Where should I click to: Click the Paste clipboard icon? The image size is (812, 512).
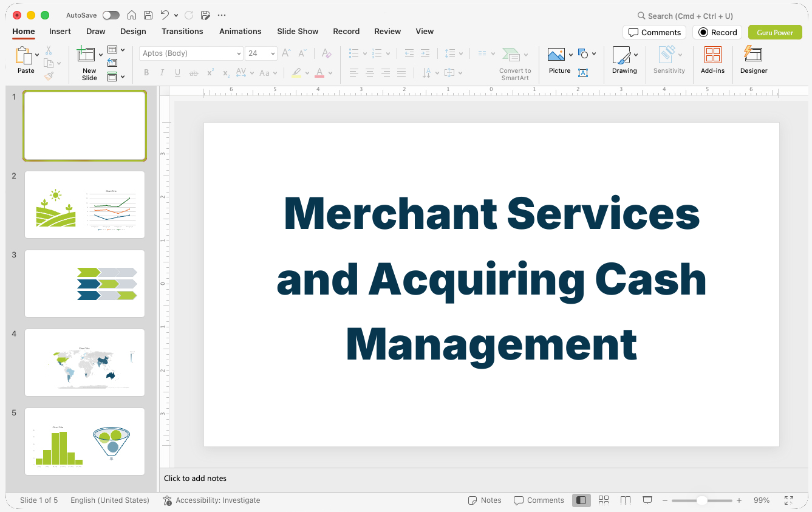click(24, 56)
